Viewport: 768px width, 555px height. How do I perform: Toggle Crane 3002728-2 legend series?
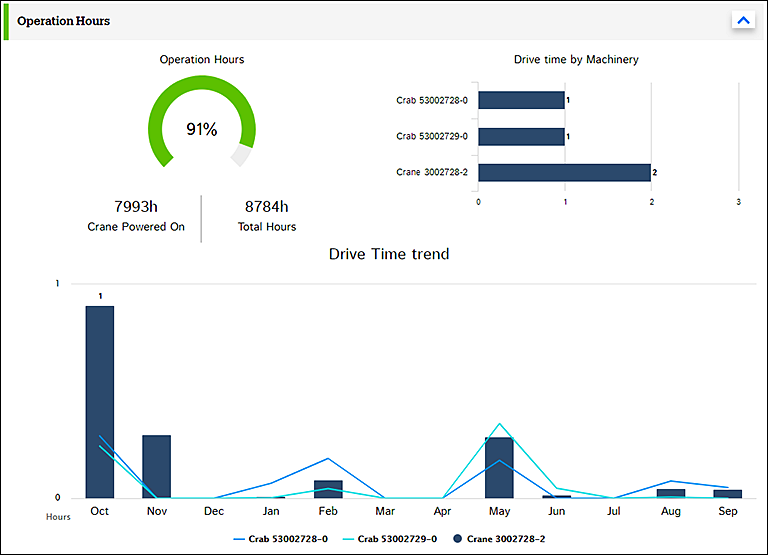[498, 539]
